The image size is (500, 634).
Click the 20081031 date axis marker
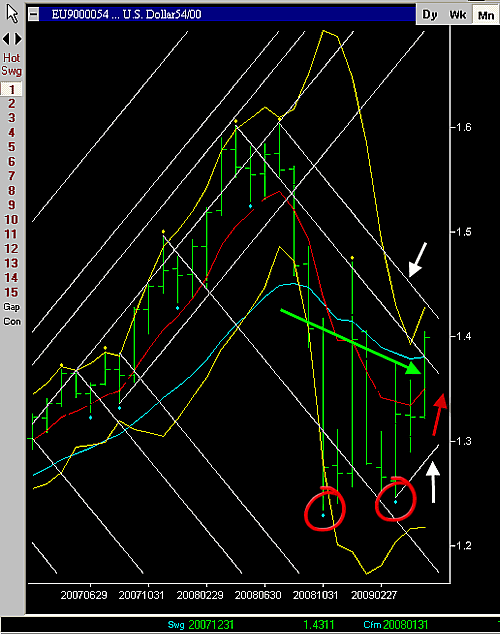(x=316, y=595)
